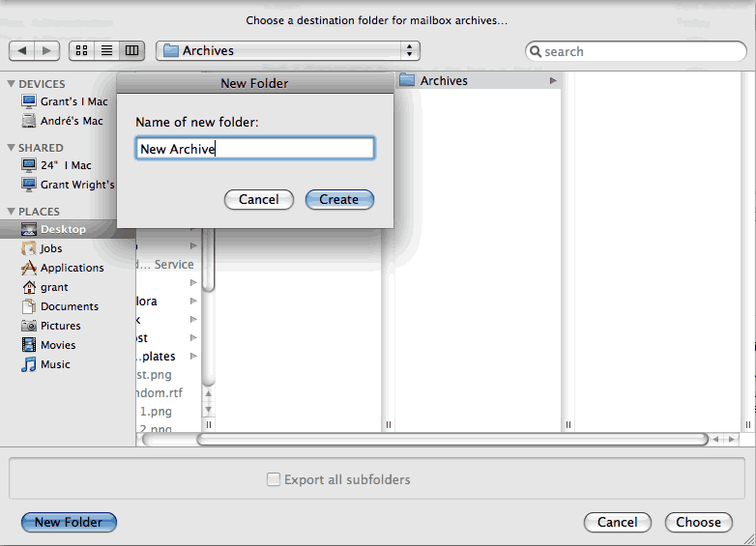This screenshot has width=756, height=546.
Task: Open the grant home folder
Action: pos(45,287)
